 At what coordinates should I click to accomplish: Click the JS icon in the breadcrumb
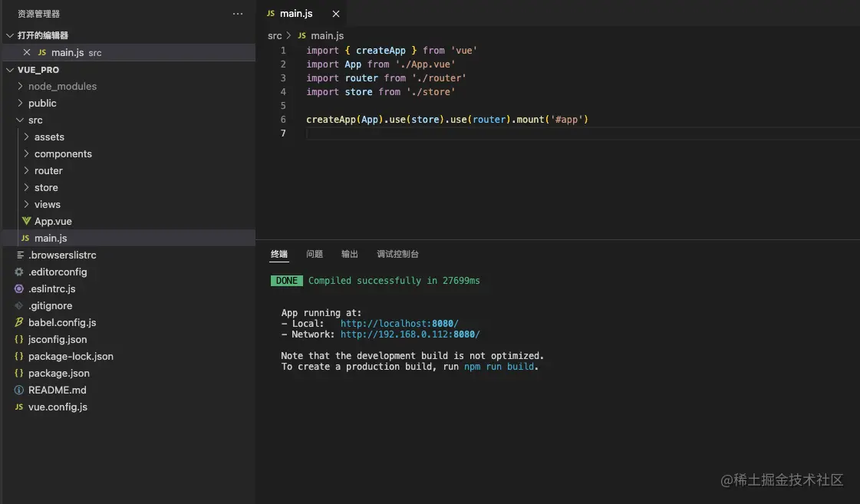[301, 35]
